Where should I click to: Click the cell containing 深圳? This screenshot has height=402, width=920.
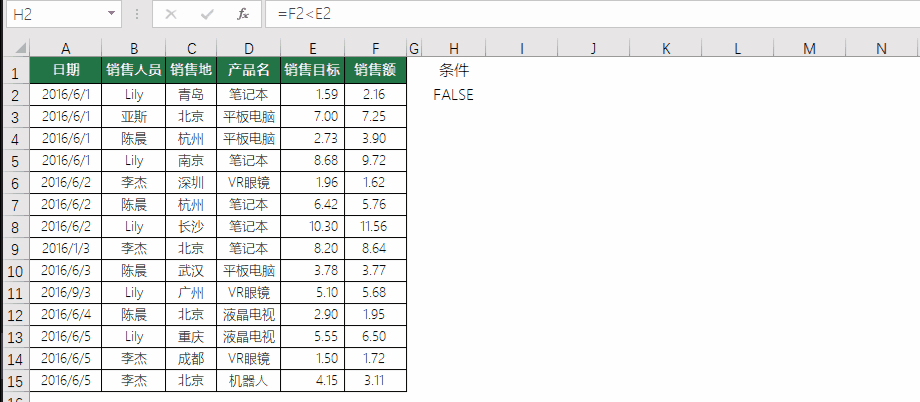coord(191,183)
